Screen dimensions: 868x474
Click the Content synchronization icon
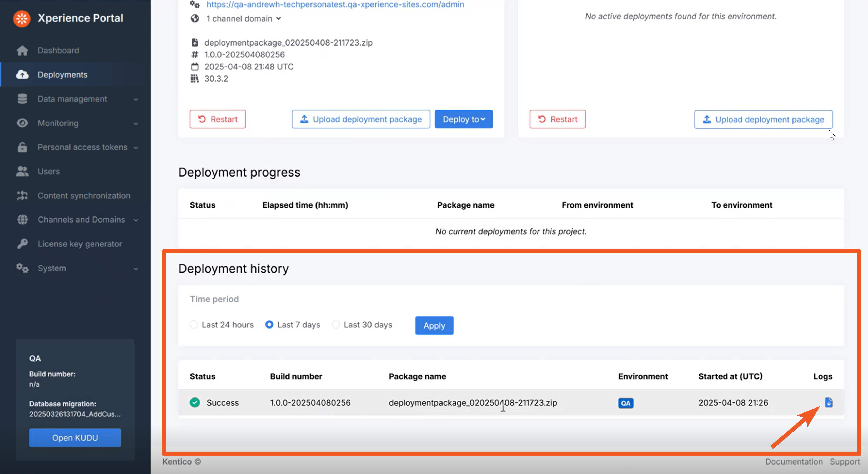pyautogui.click(x=22, y=195)
